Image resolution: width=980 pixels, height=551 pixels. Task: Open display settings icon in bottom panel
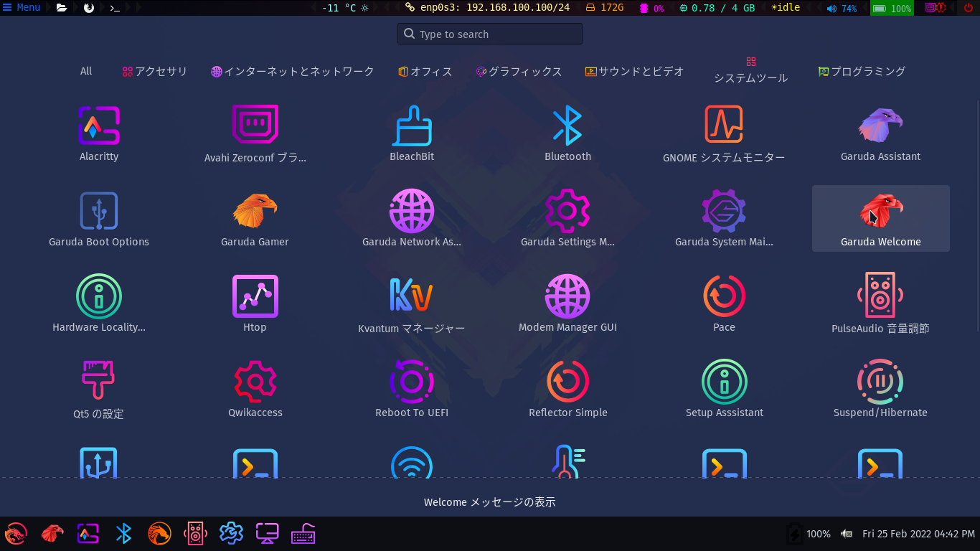click(268, 533)
